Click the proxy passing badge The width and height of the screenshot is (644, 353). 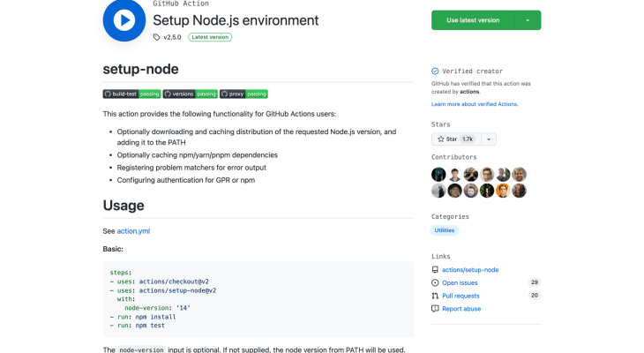click(x=243, y=94)
